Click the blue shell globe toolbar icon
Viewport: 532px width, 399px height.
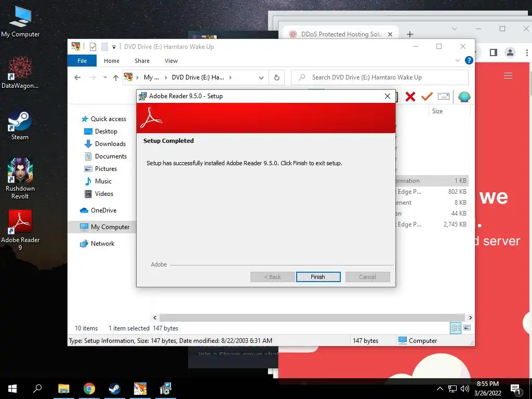(x=464, y=97)
